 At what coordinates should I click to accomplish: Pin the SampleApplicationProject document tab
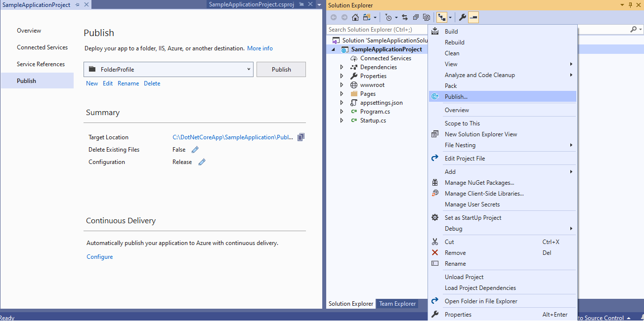pyautogui.click(x=77, y=4)
